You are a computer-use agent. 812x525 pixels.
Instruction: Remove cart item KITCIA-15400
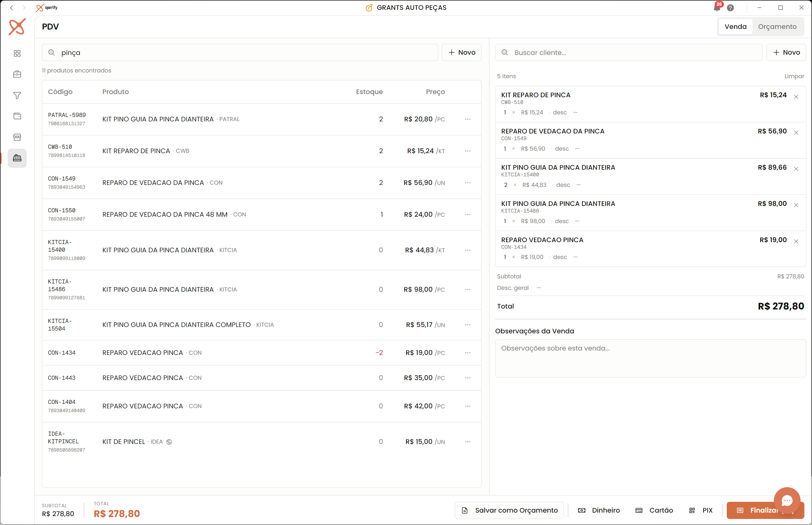click(x=796, y=169)
